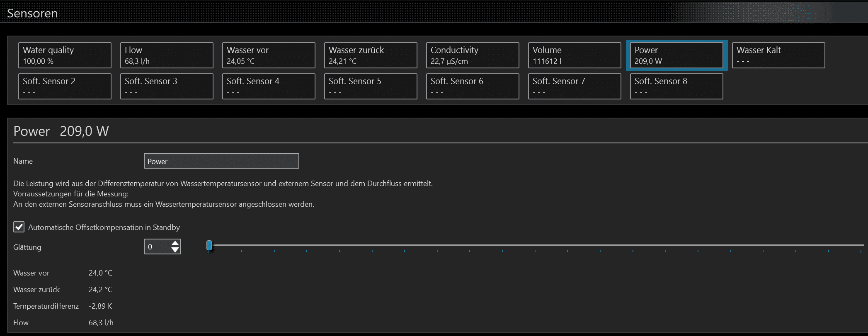Click the Name label
This screenshot has height=336, width=868.
point(23,161)
